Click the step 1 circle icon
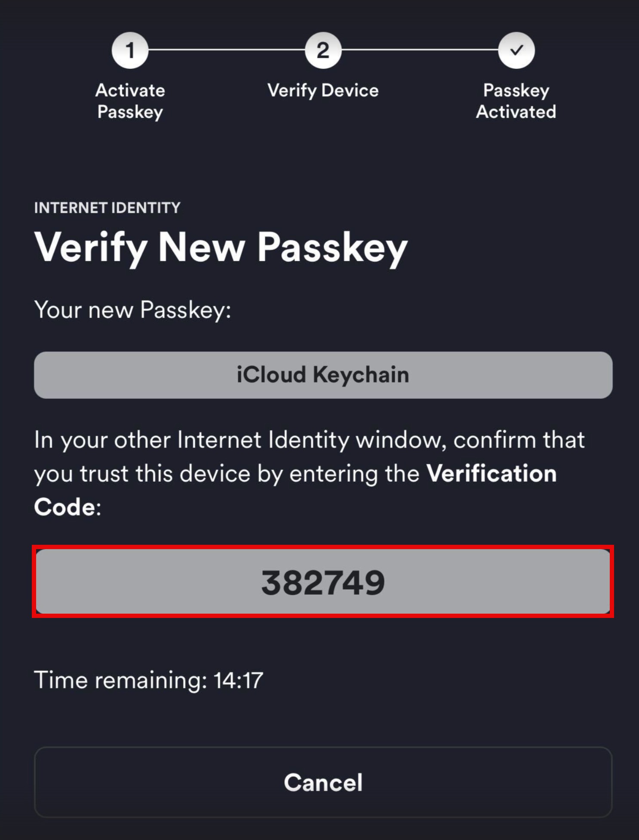This screenshot has width=639, height=840. point(130,50)
